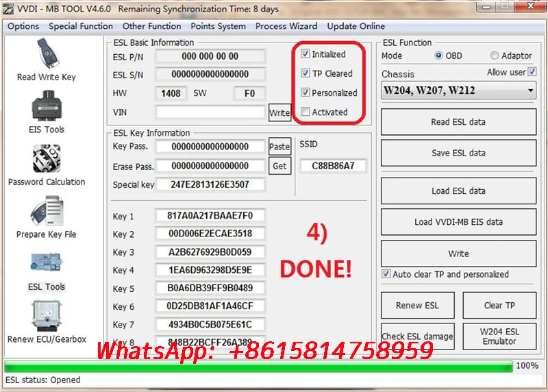The height and width of the screenshot is (392, 548).
Task: Click Key 1 field 817A0A217BAAE7F0
Action: 210,215
